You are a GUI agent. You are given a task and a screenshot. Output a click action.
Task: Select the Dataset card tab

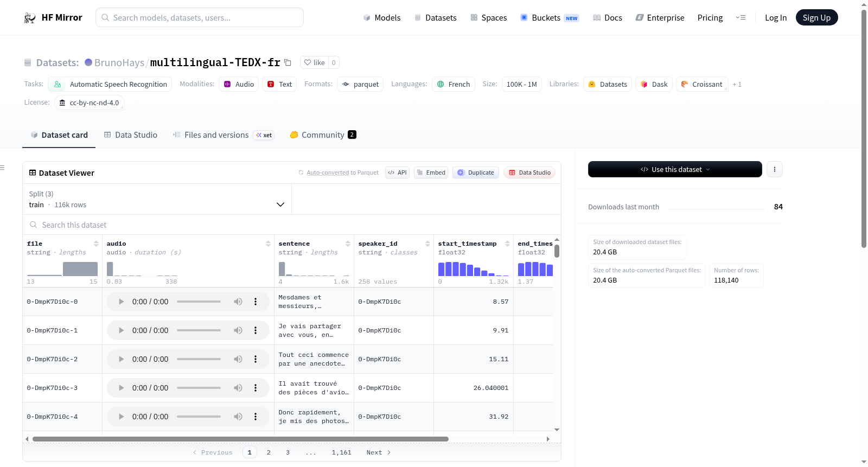59,135
